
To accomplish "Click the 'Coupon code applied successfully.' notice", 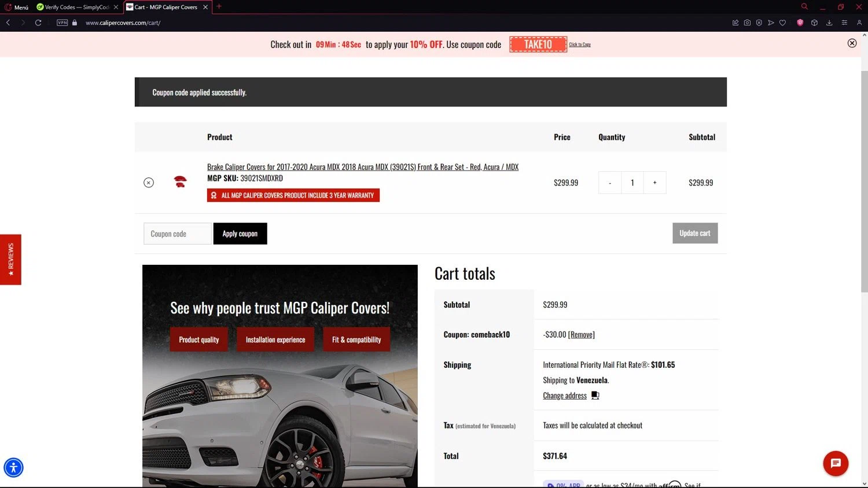I will pos(431,92).
